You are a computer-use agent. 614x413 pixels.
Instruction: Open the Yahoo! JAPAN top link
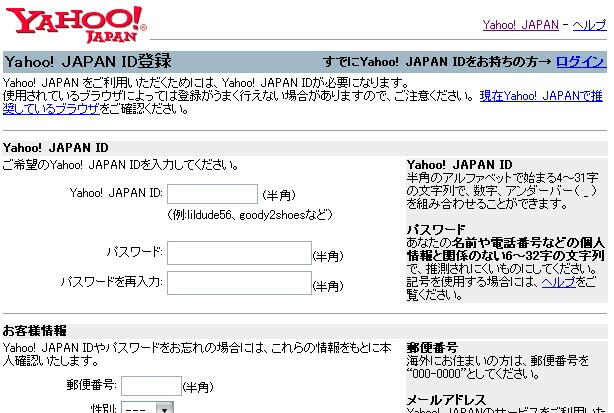520,25
